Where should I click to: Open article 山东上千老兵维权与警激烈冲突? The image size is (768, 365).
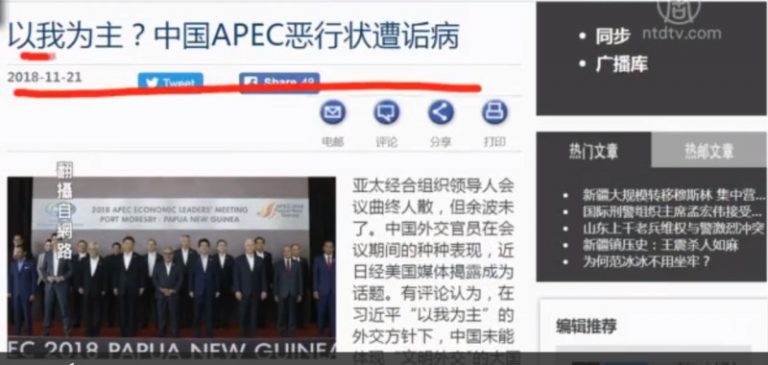pos(673,228)
